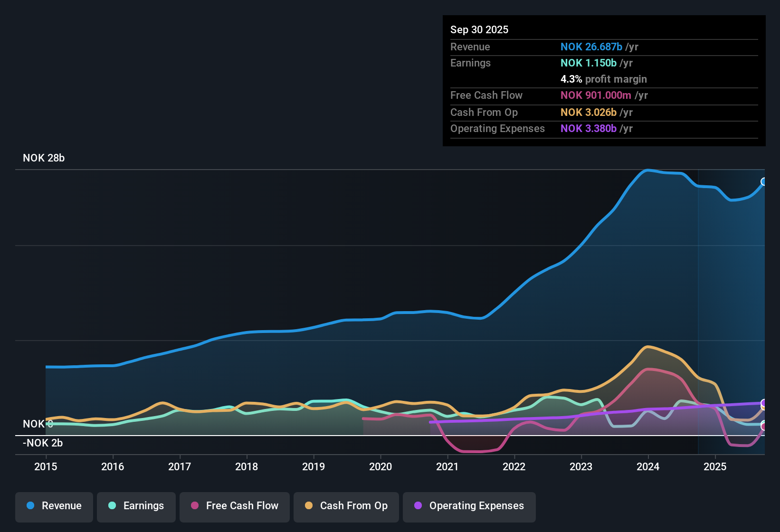Select the orange Cash From Op legend dot
This screenshot has width=780, height=532.
(308, 506)
